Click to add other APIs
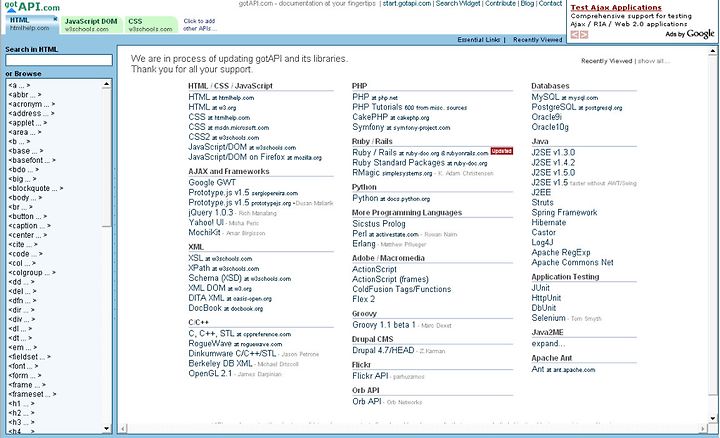 [x=199, y=25]
